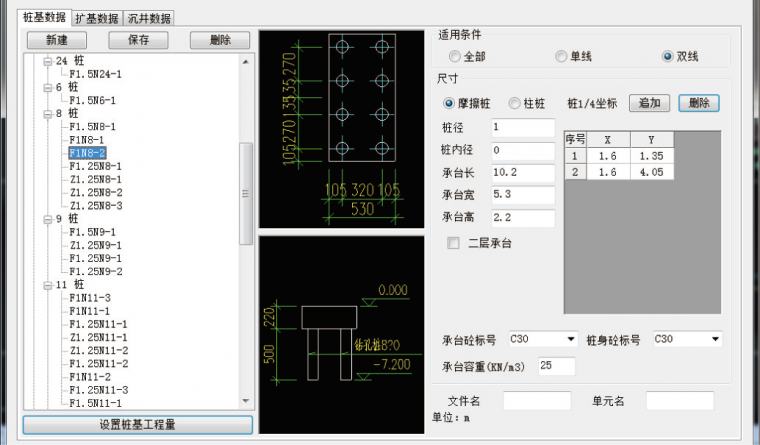760x445 pixels.
Task: Click the tree scrollbar down arrow
Action: click(x=246, y=401)
